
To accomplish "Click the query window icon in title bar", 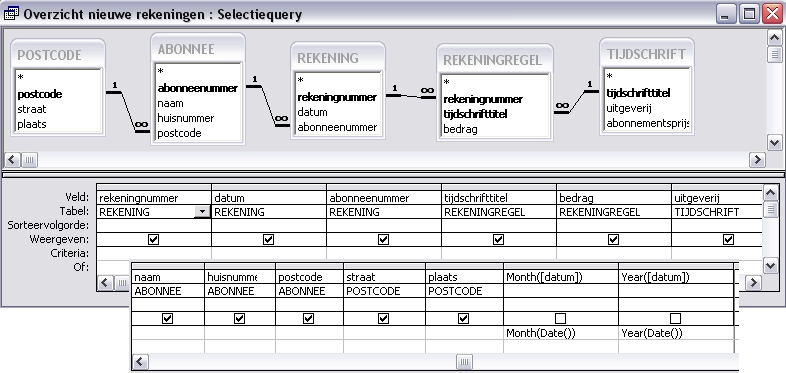I will pyautogui.click(x=11, y=13).
